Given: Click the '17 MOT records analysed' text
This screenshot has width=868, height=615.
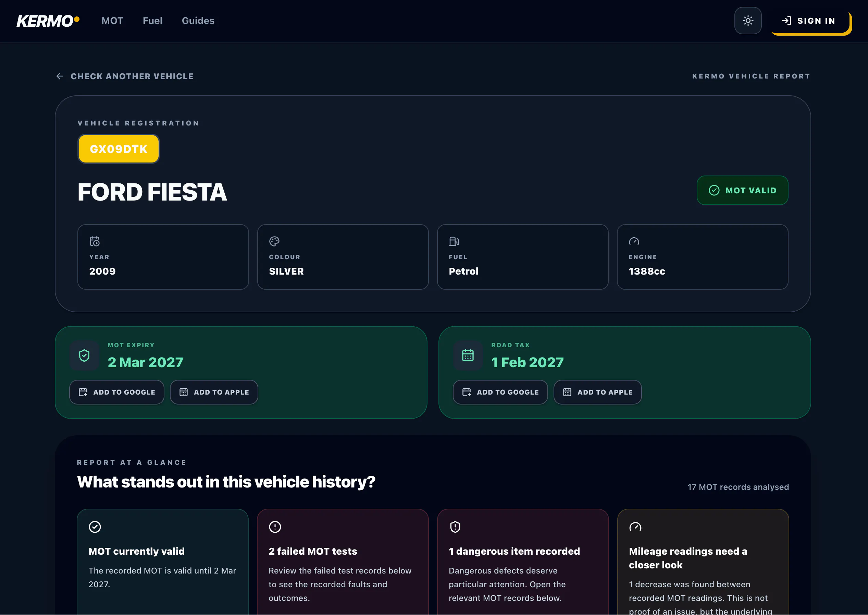Looking at the screenshot, I should tap(738, 487).
